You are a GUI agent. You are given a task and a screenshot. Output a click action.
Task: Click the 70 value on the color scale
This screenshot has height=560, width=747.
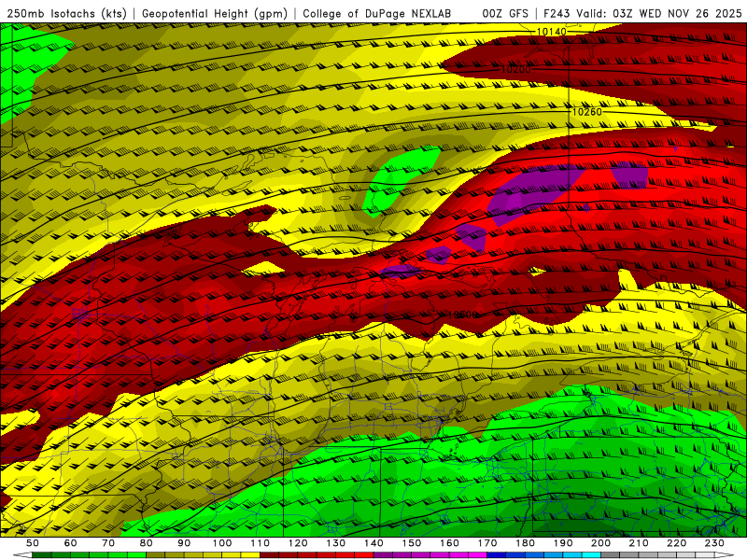click(x=108, y=543)
